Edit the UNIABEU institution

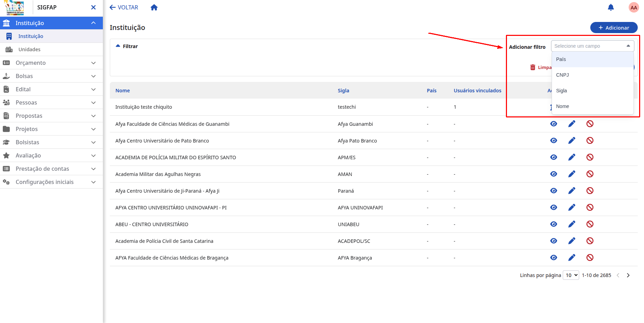pos(572,224)
